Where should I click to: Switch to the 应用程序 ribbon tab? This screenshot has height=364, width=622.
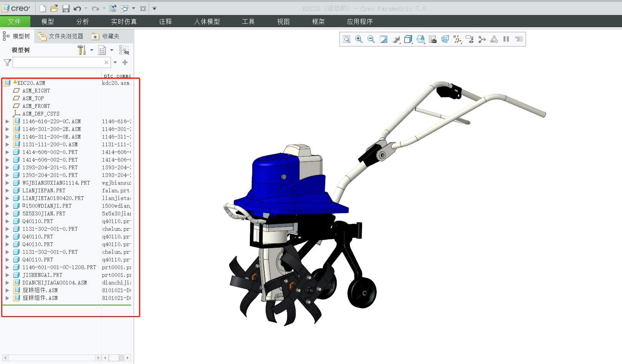(x=360, y=22)
